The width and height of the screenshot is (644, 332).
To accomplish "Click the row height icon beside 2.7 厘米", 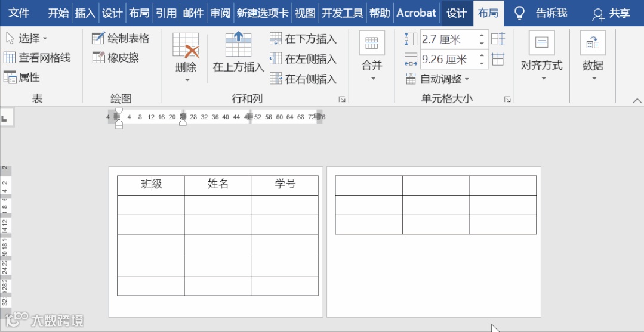I will click(x=411, y=39).
